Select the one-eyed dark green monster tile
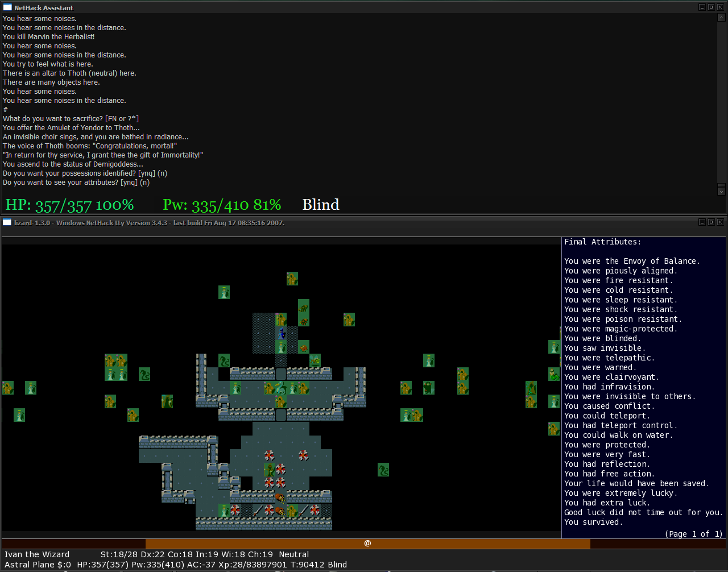Image resolution: width=728 pixels, height=572 pixels. [429, 388]
